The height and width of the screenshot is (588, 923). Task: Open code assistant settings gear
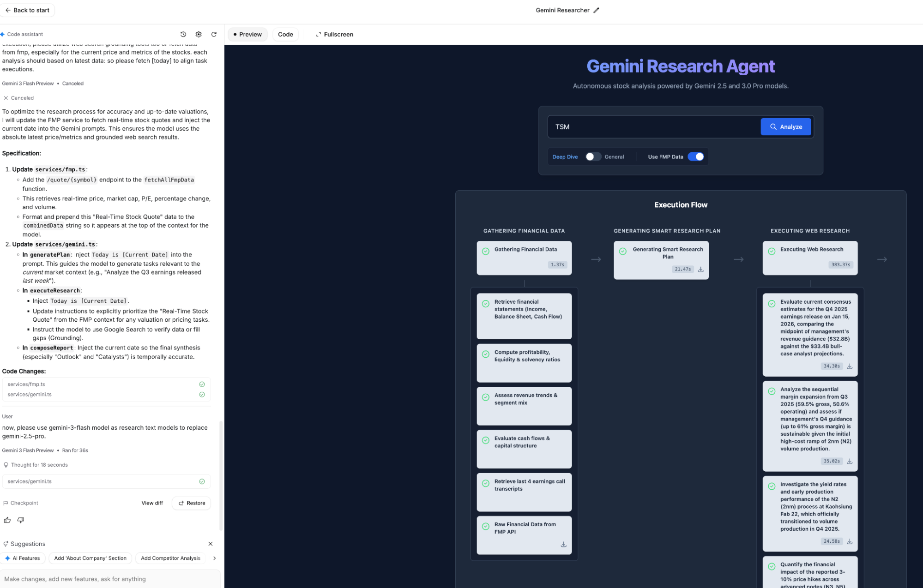199,34
